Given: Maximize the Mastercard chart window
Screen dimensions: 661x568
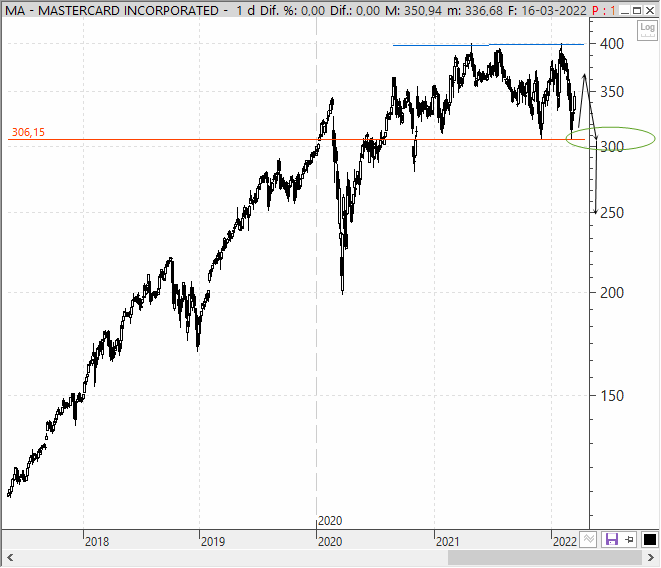Looking at the screenshot, I should click(637, 10).
